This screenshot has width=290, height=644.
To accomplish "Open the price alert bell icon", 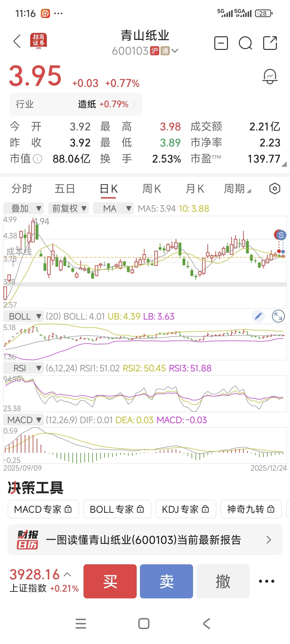I will pyautogui.click(x=270, y=76).
